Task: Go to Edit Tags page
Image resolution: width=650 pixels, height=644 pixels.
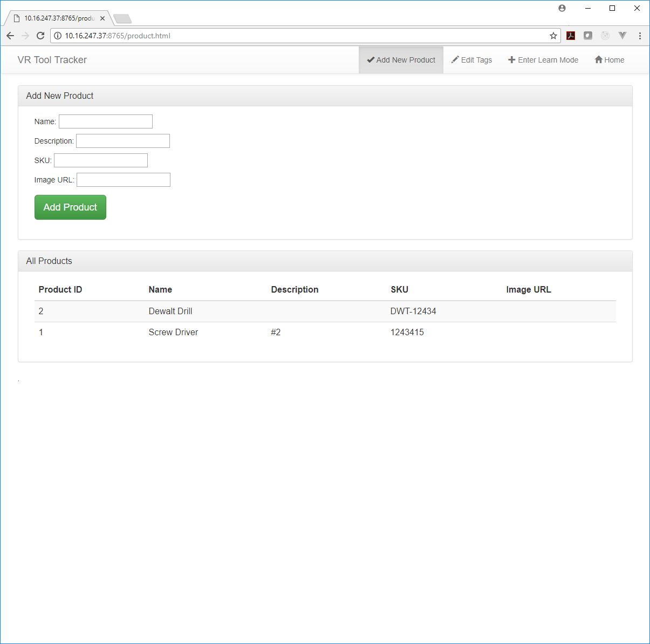Action: (x=471, y=60)
